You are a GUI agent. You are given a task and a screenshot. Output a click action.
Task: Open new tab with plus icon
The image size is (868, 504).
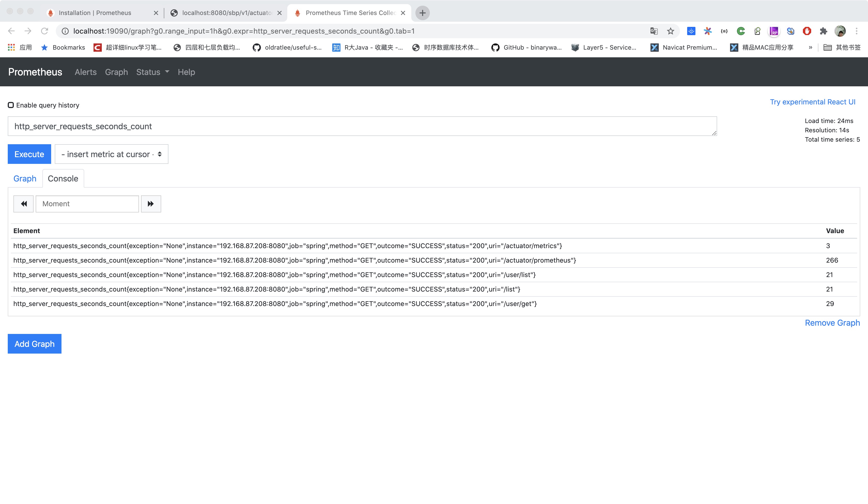coord(422,13)
